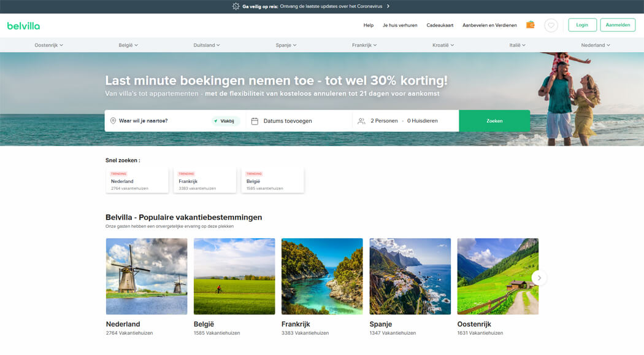The image size is (644, 355).
Task: Open the wallet icon in header
Action: point(531,25)
